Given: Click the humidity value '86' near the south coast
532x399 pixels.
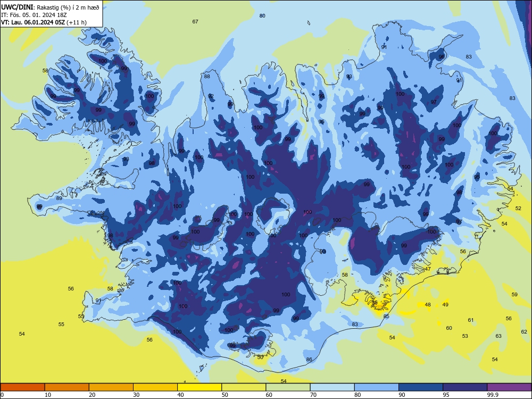Looking at the screenshot, I should pos(309,359).
